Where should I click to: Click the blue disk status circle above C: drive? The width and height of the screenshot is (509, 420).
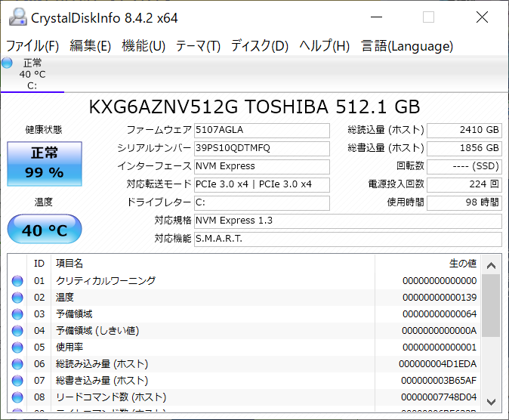point(7,63)
